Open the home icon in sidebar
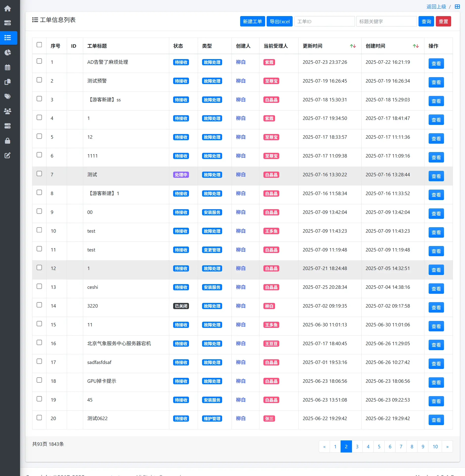Viewport: 465px width, 476px height. point(8,8)
